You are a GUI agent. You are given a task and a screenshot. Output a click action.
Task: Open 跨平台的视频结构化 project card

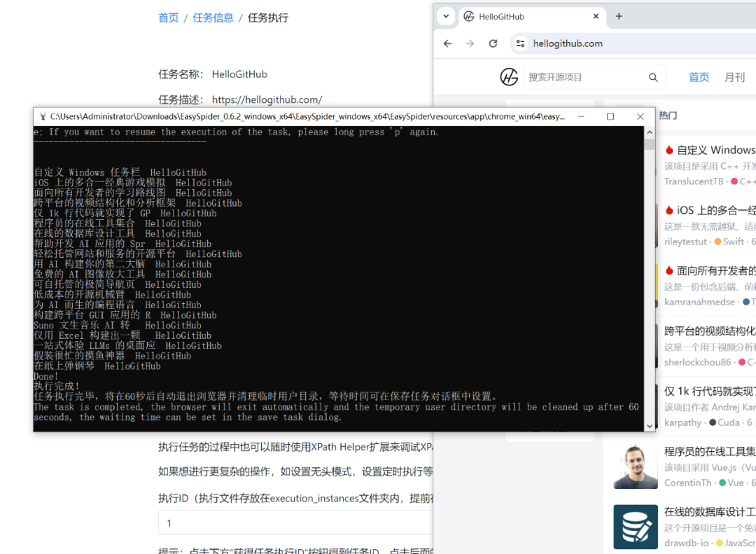pyautogui.click(x=706, y=345)
